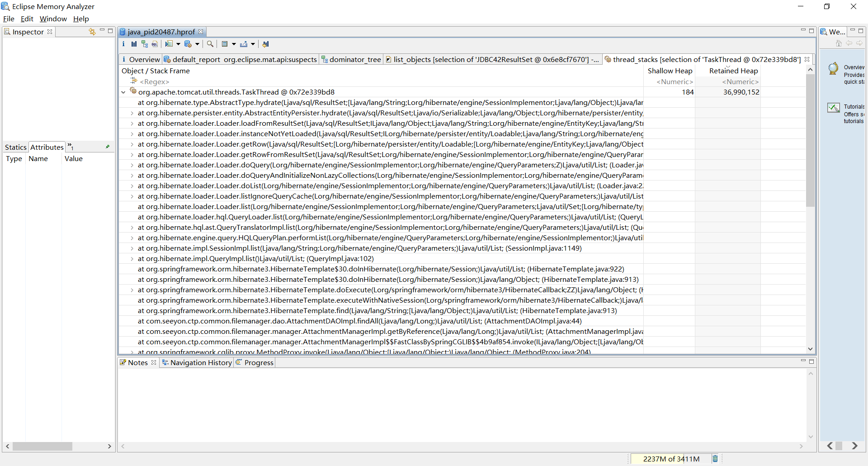Expand the Loader.instanceNotYetLoaded stack frame

click(132, 134)
